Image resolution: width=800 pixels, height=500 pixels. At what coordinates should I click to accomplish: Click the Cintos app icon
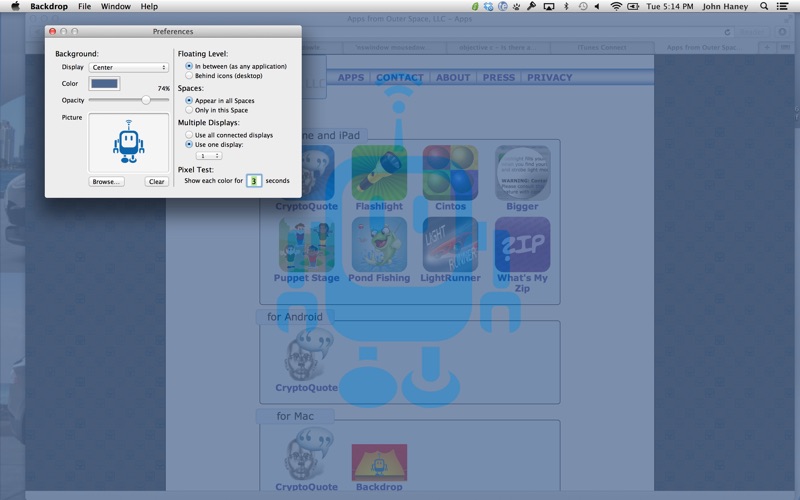(x=451, y=173)
